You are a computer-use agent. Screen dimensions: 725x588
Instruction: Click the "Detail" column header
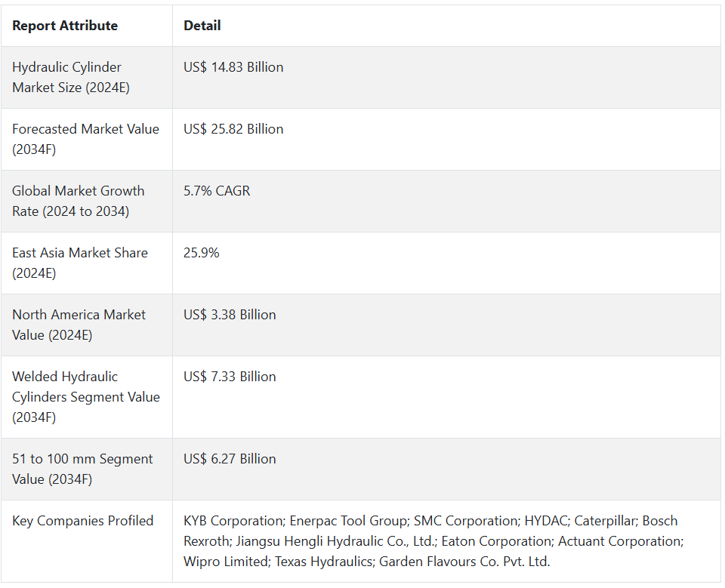pos(202,26)
